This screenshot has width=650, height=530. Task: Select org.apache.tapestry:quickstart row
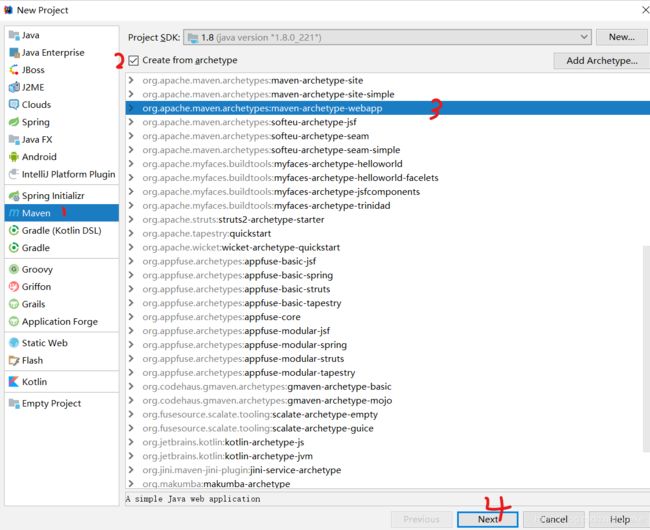[x=388, y=233]
